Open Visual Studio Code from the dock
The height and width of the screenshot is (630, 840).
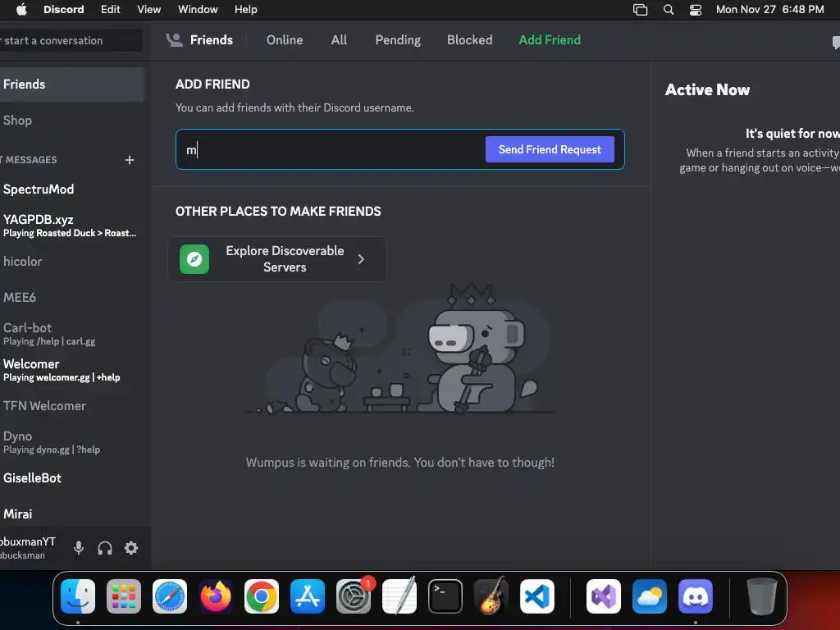click(x=536, y=596)
